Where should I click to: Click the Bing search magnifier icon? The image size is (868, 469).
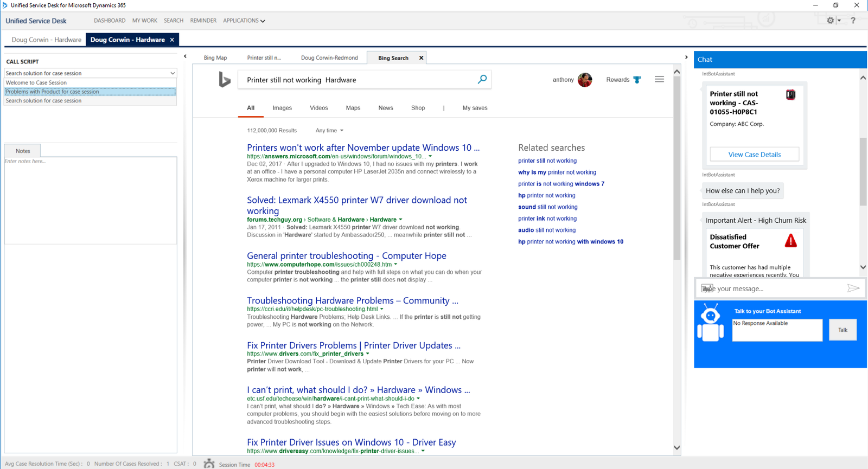482,80
